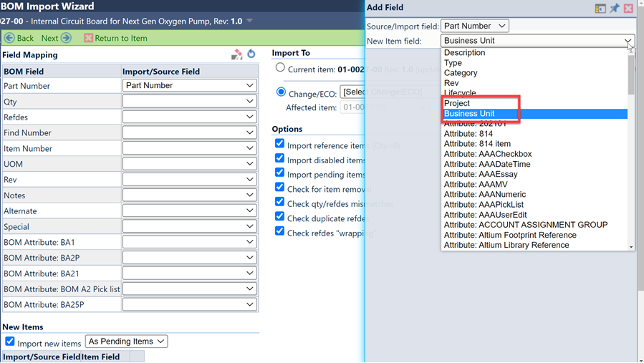
Task: Click the panel dock layout icon in Add Field
Action: [600, 8]
